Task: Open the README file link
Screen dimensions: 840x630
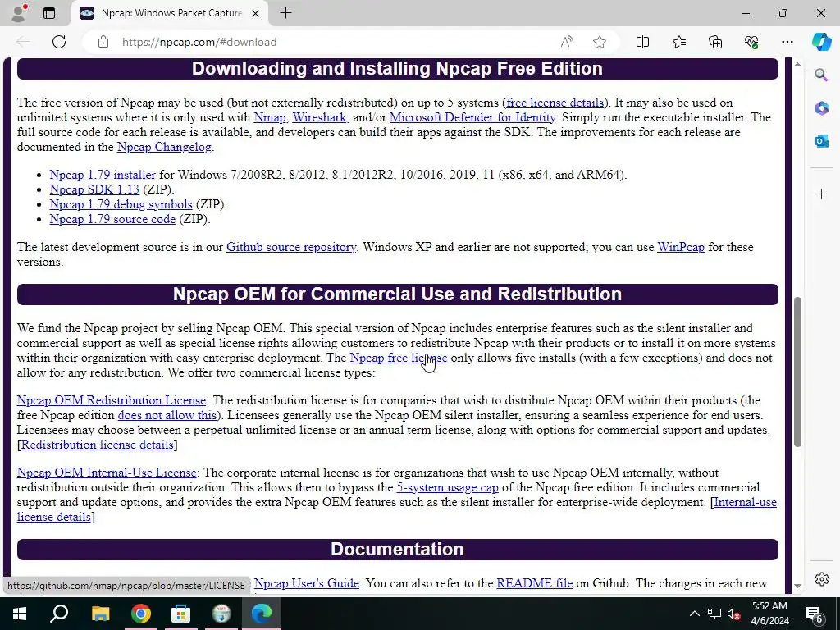Action: (535, 583)
